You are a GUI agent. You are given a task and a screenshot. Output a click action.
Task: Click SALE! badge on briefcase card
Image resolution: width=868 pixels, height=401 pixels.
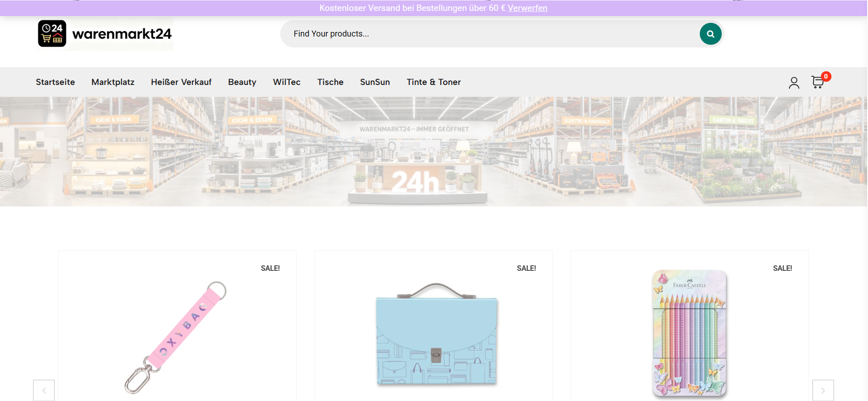526,269
